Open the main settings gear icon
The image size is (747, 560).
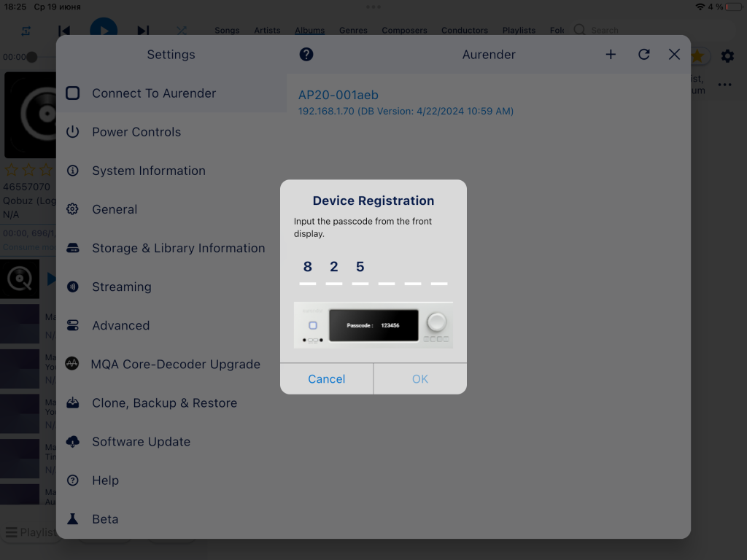coord(727,55)
